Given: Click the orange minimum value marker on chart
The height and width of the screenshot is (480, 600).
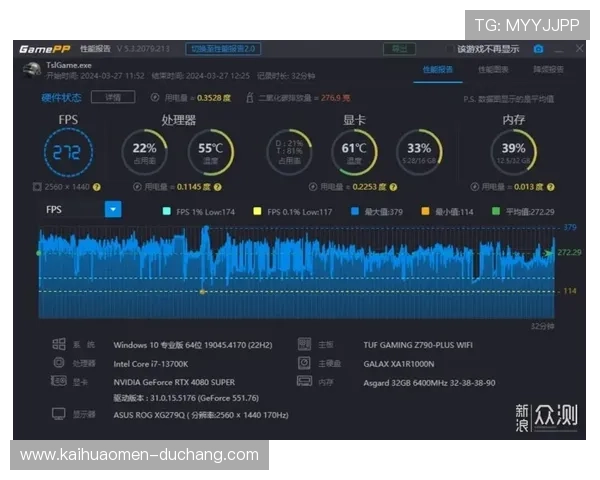Looking at the screenshot, I should click(202, 291).
